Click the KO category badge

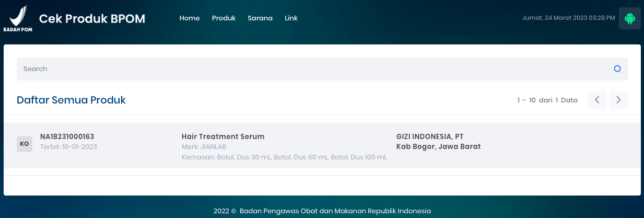coord(25,144)
